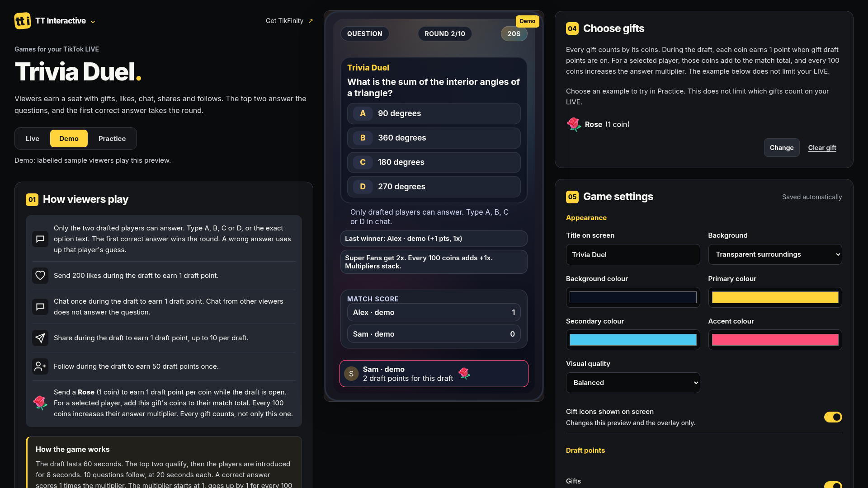This screenshot has height=488, width=868.
Task: Click the rose icon in How viewers play
Action: (40, 403)
